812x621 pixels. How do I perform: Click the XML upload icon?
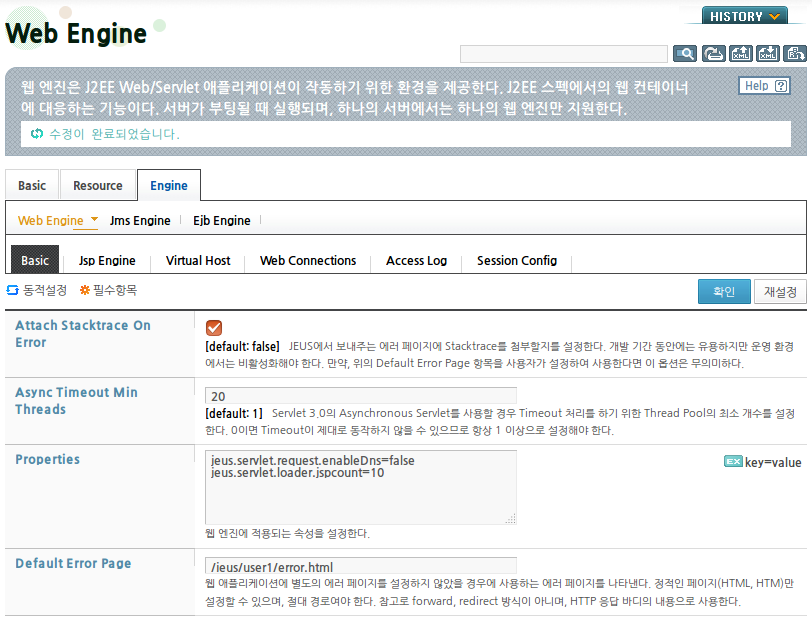(x=741, y=53)
